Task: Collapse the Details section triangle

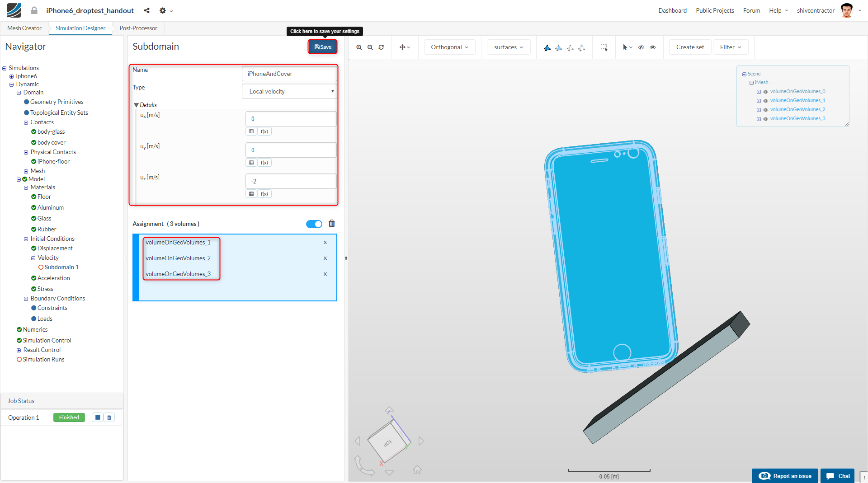Action: [136, 105]
